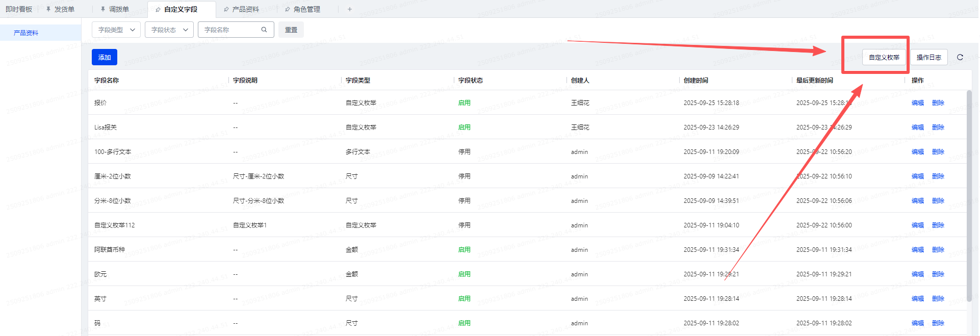Screen dimensions: 980x336
Task: Click the 2025-09-09 14:22:41 creation time
Action: pos(711,176)
